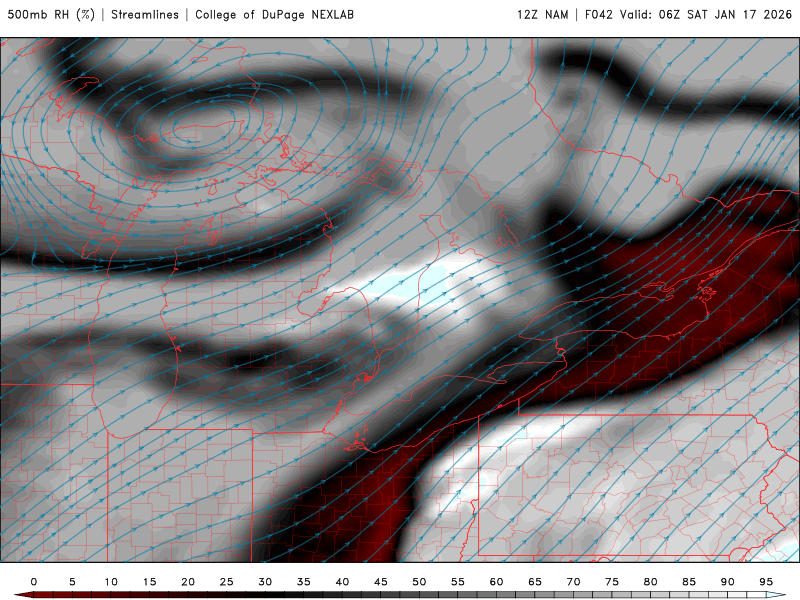Select the "40" color scale label

click(x=342, y=582)
